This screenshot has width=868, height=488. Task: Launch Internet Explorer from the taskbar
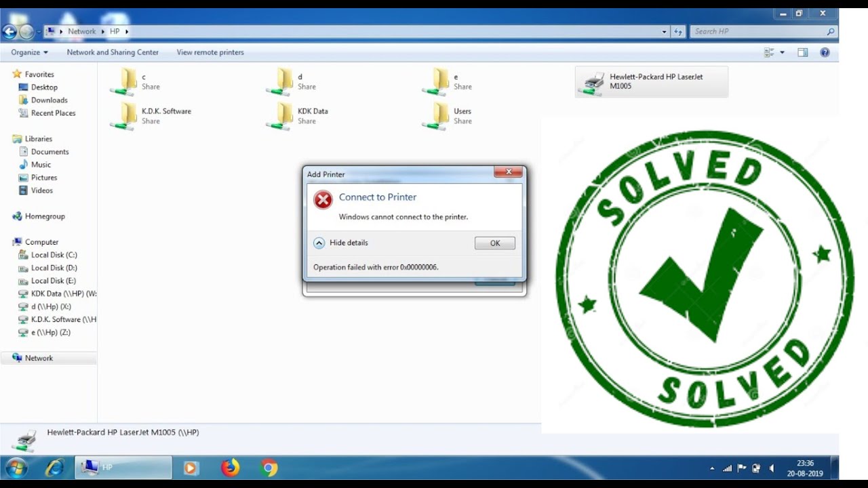54,468
